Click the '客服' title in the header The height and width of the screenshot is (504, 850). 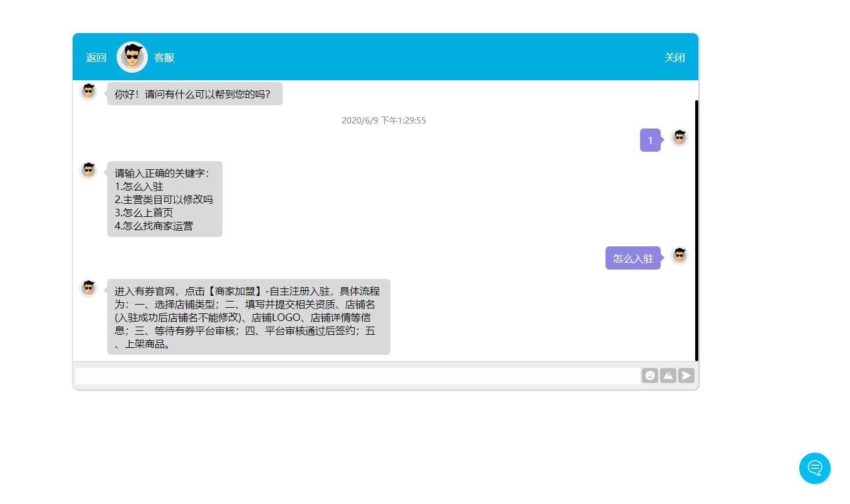(x=164, y=57)
